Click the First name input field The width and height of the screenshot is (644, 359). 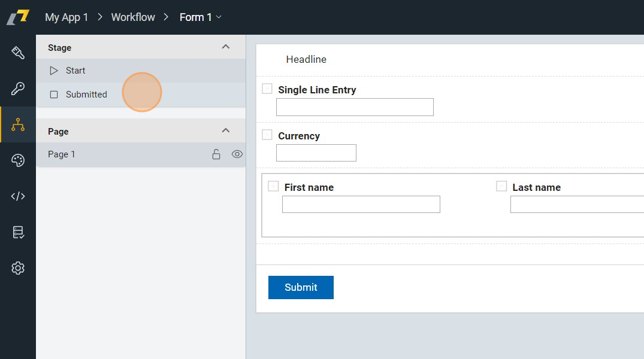361,205
